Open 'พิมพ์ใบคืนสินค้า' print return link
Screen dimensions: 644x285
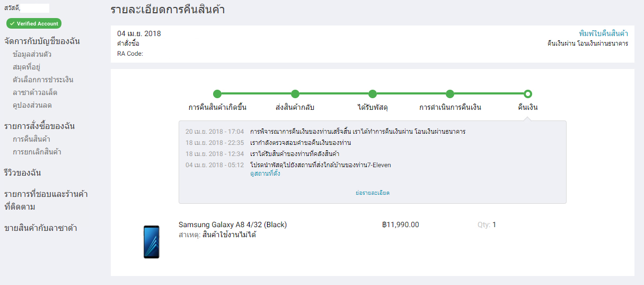[x=603, y=33]
